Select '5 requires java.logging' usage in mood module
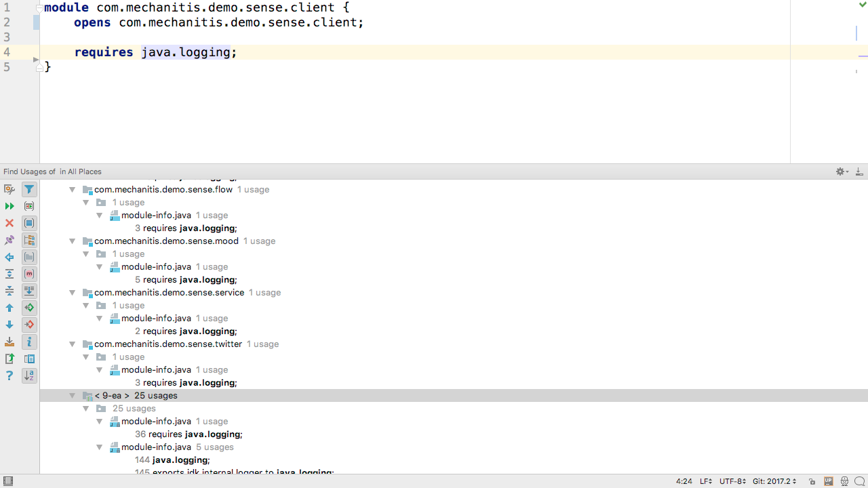This screenshot has width=868, height=488. click(x=185, y=280)
